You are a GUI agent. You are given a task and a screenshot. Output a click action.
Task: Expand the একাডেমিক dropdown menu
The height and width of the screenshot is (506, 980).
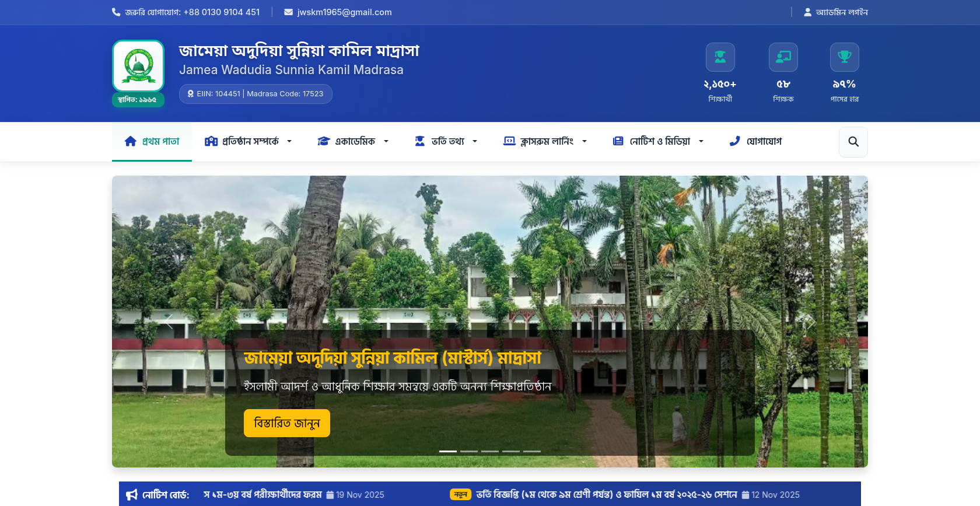pyautogui.click(x=352, y=141)
